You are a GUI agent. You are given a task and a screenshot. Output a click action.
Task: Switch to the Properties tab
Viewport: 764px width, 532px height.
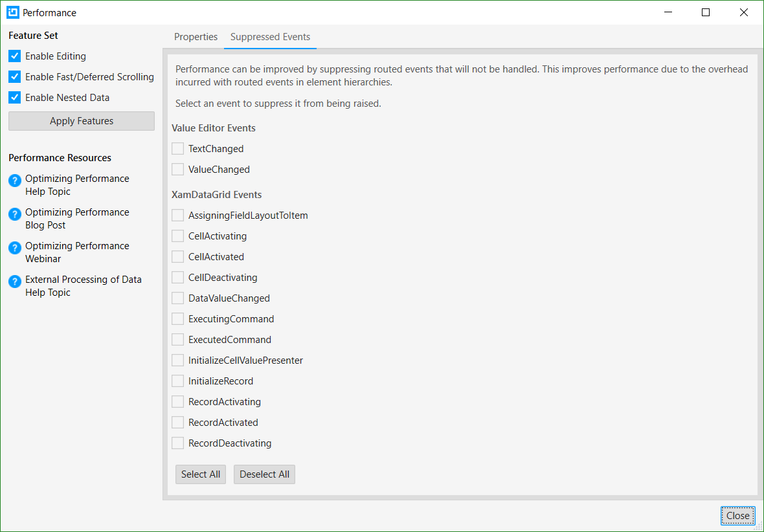click(196, 37)
